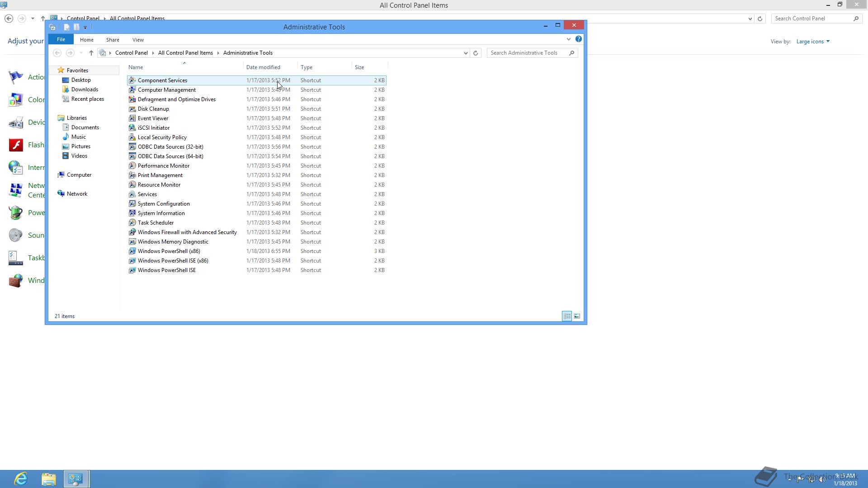Select Videos in the navigation pane
Screen dimensions: 868x488
point(79,156)
